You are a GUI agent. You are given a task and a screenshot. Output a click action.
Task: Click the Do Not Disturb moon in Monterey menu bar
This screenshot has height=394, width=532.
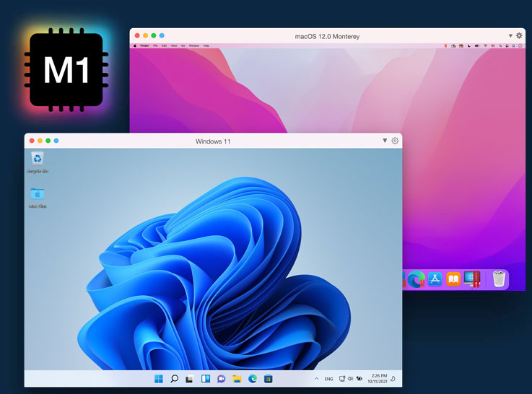(469, 45)
